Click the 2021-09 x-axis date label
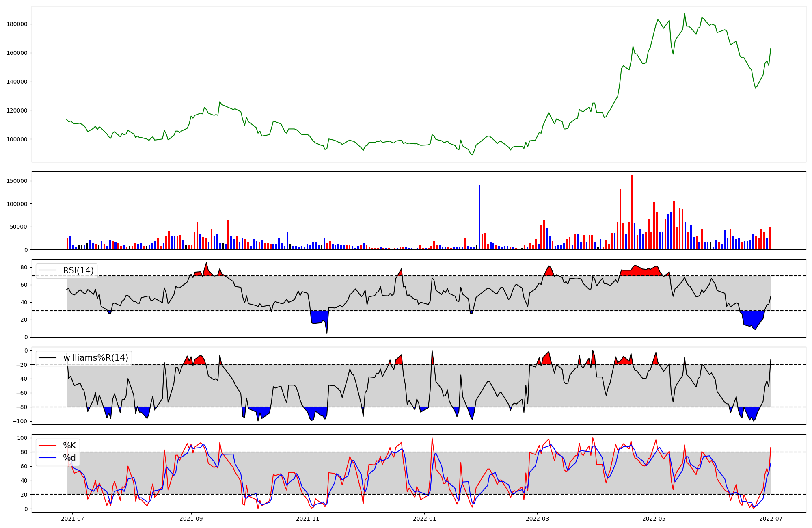Screen dimensions: 812x528 (191, 519)
